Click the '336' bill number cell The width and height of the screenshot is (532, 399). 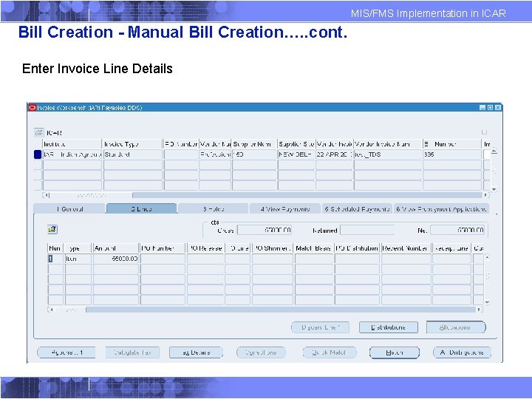pos(452,154)
